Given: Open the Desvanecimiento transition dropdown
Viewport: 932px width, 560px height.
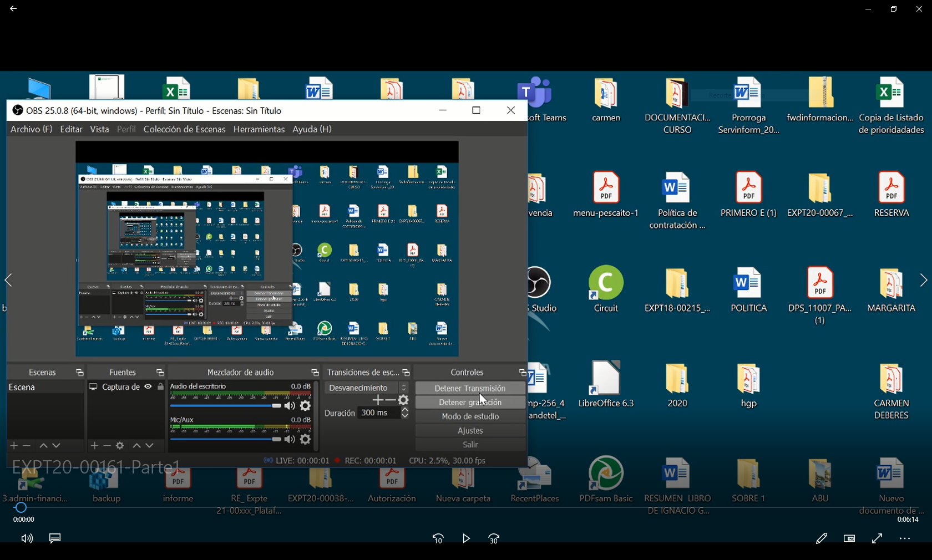Looking at the screenshot, I should pos(366,388).
